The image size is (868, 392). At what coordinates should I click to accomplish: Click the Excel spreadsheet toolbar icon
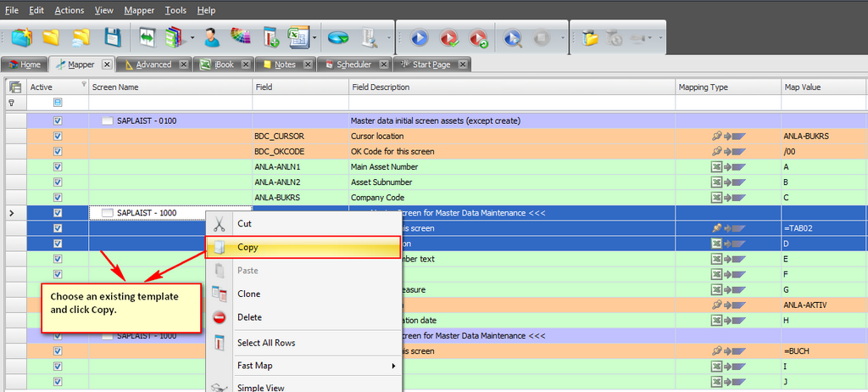click(298, 38)
